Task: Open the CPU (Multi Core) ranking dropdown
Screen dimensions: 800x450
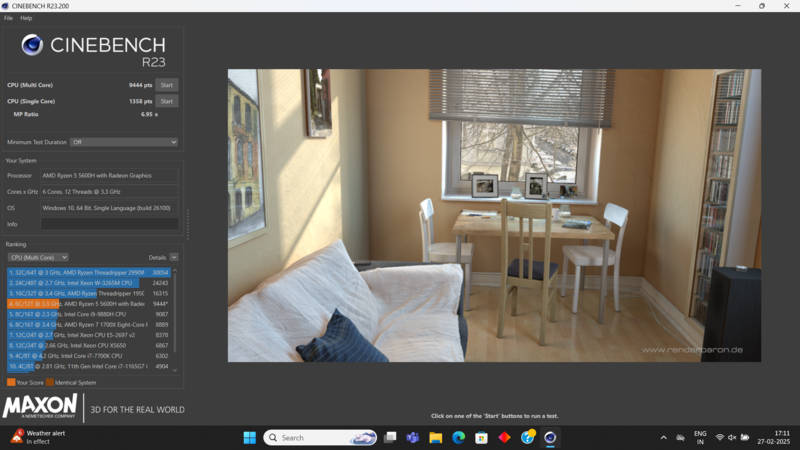Action: click(x=38, y=258)
